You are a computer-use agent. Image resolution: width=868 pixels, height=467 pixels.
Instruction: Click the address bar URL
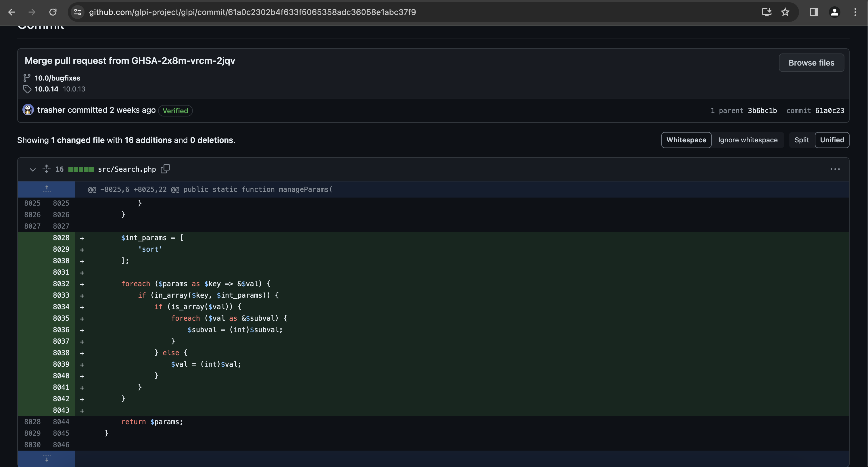(x=252, y=12)
